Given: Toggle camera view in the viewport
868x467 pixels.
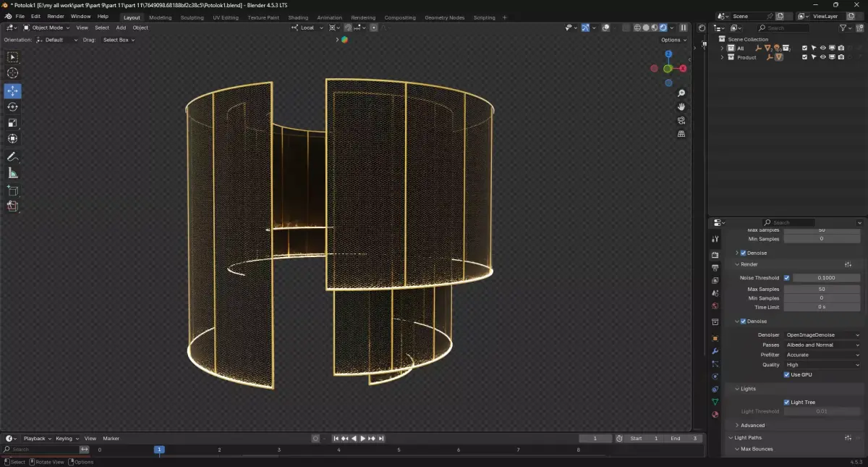Looking at the screenshot, I should coord(681,120).
